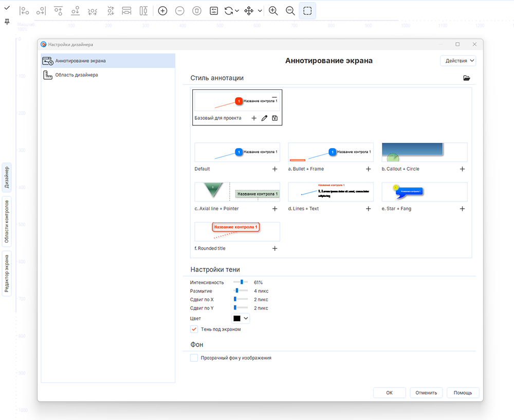
Task: Add the 'e. Star + Fang' style via plus
Action: click(x=462, y=209)
